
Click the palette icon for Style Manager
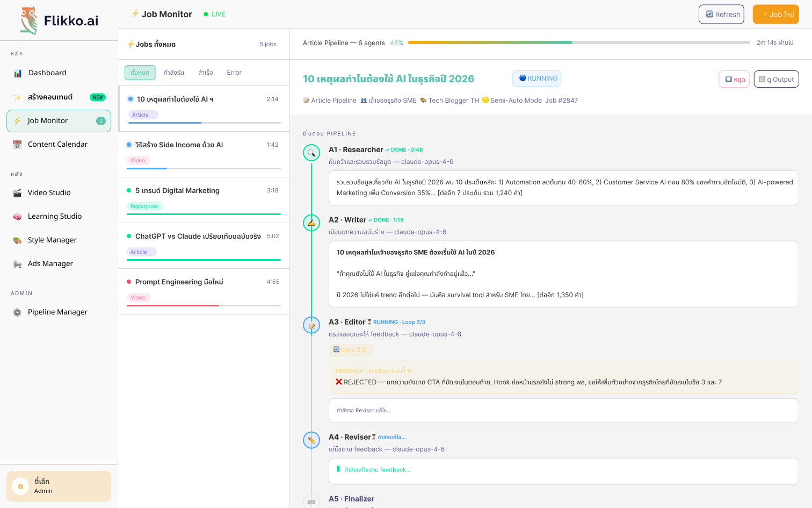click(x=17, y=240)
